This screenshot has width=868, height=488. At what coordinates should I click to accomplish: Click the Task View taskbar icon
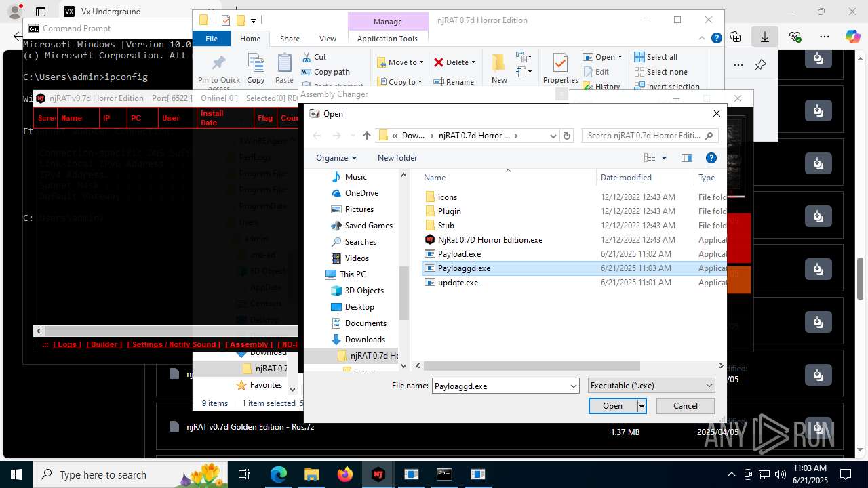click(244, 474)
